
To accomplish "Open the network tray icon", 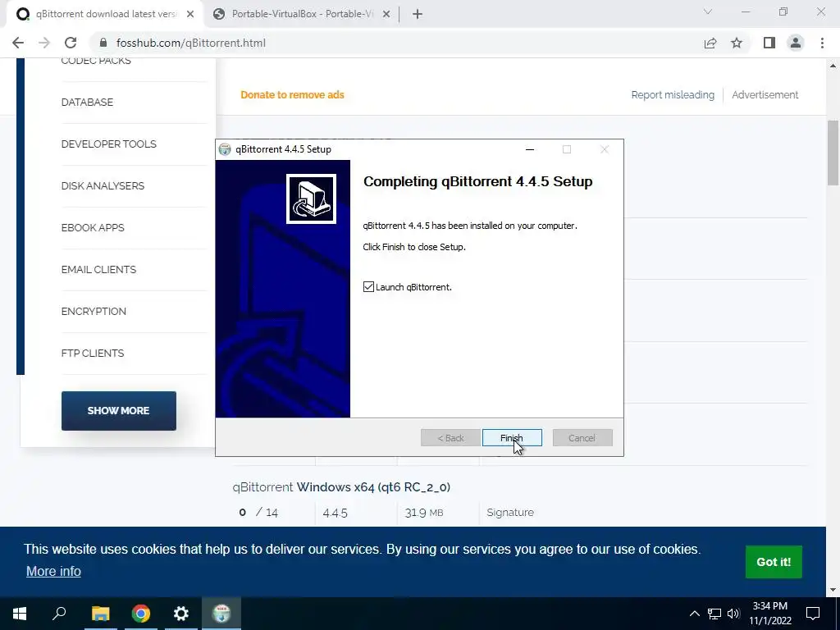I will 714,614.
